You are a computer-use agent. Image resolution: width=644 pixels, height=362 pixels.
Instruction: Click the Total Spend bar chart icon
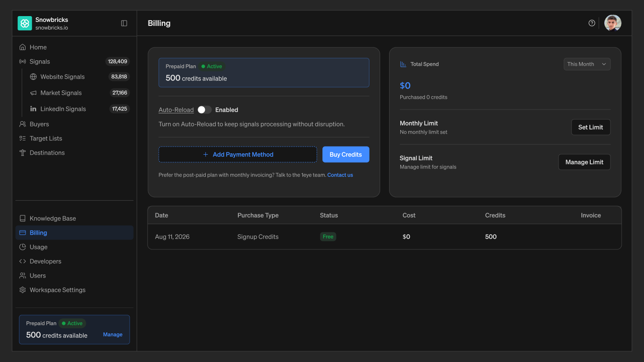403,64
